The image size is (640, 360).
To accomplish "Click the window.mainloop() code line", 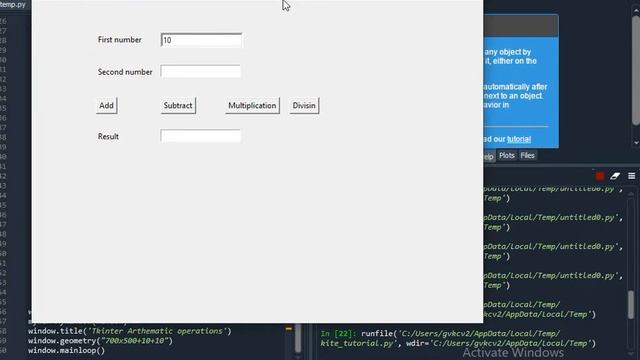I will click(x=67, y=350).
